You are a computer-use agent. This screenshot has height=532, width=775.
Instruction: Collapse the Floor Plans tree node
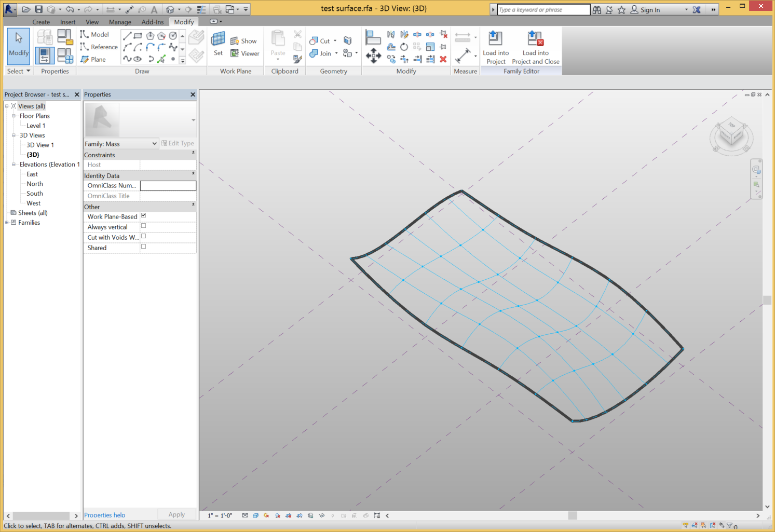[14, 116]
